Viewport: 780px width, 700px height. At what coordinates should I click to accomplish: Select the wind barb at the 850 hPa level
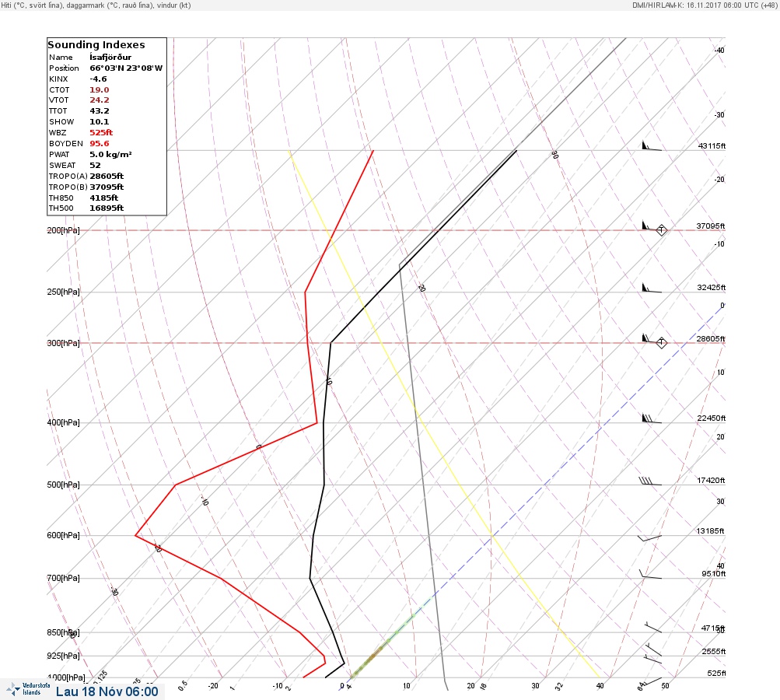[x=653, y=627]
